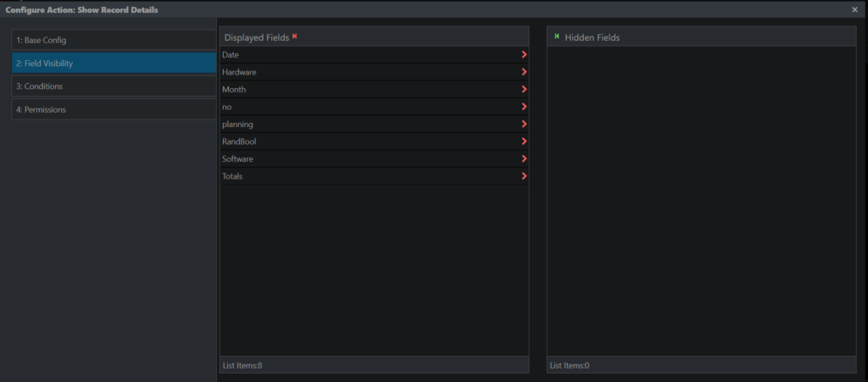Click the red arrow beside Month
This screenshot has height=382, width=868.
(x=524, y=89)
